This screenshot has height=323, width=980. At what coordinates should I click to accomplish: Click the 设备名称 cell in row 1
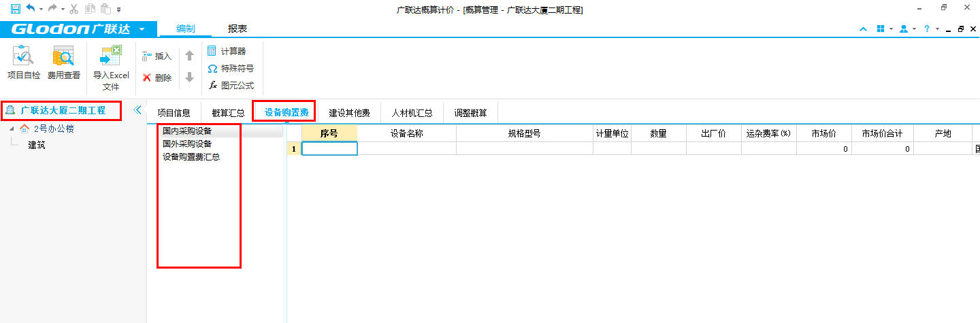pos(406,148)
